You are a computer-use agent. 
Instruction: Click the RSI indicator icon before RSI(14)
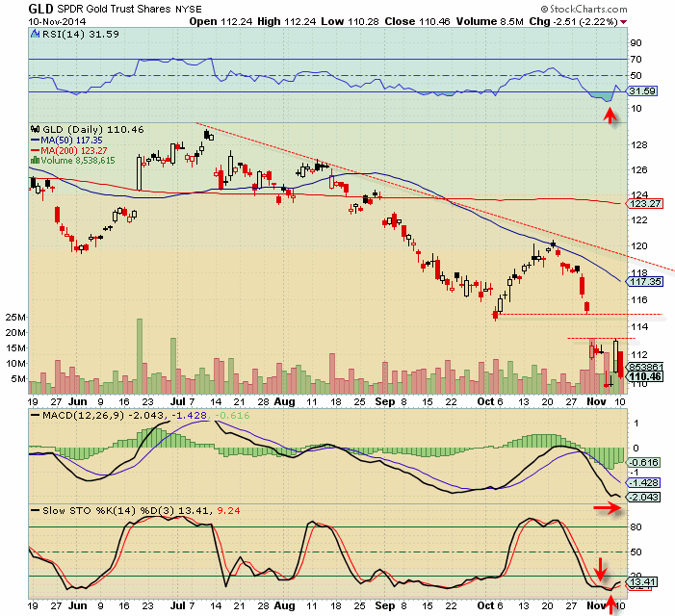(36, 34)
